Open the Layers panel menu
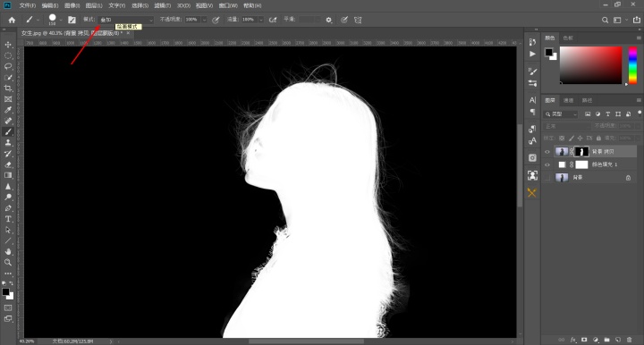Image resolution: width=644 pixels, height=345 pixels. coord(639,100)
